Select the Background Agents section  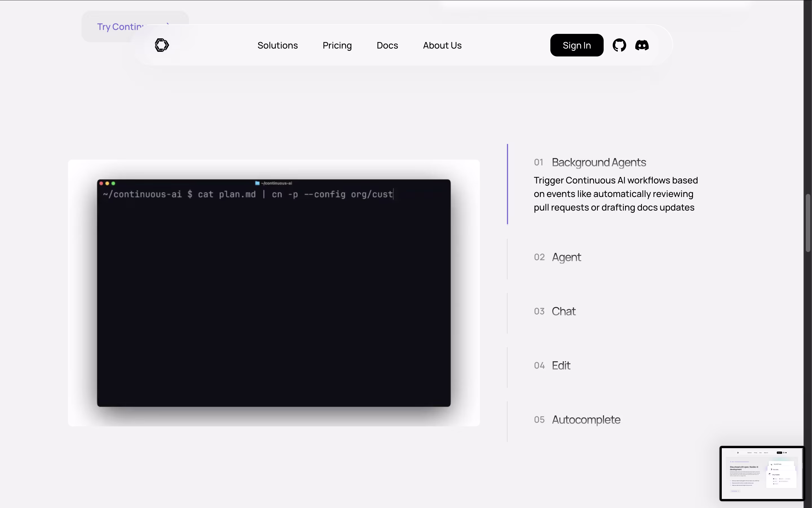599,162
